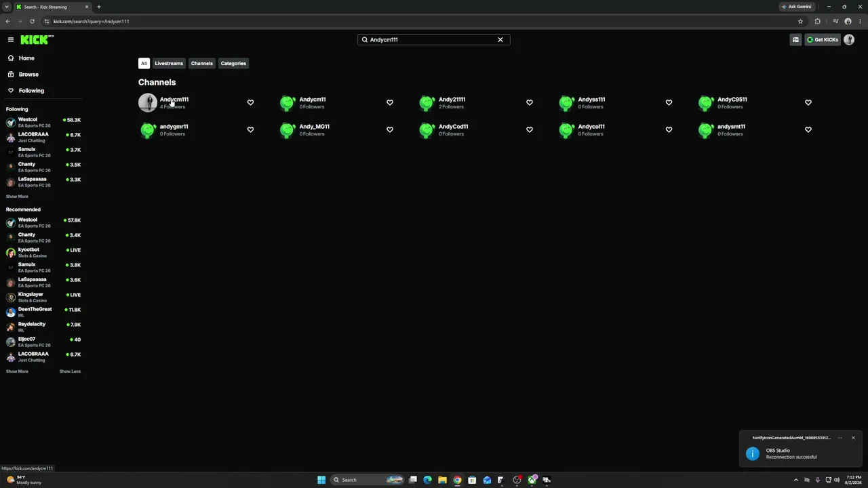The width and height of the screenshot is (868, 488).
Task: Open the Chrome profile avatar
Action: 848,21
